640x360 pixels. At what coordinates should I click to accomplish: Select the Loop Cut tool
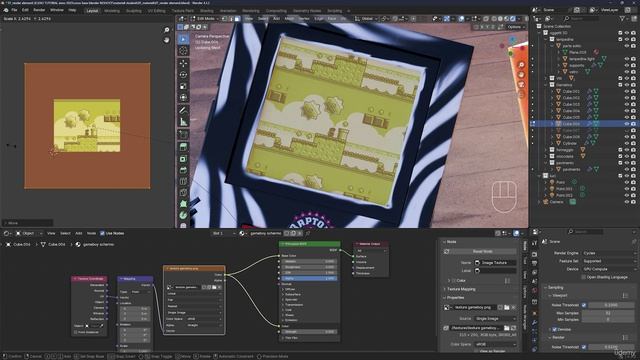tap(183, 181)
